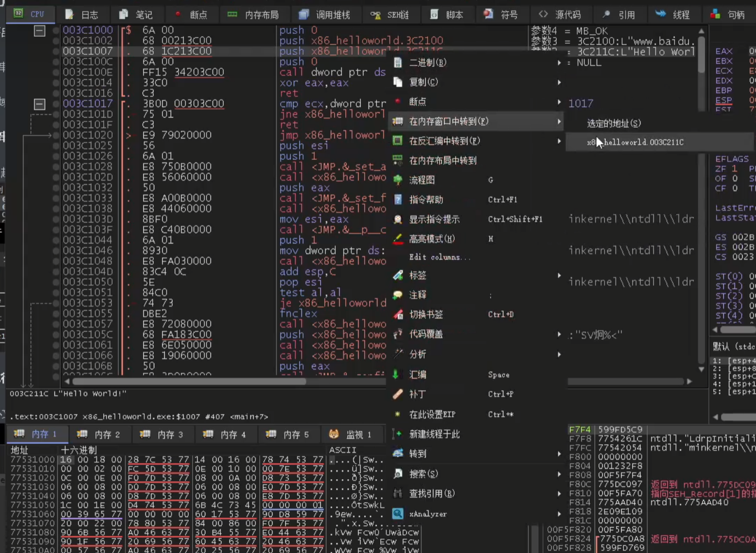Toggle breakpoint bullet at address 003C1046
Screen dimensions: 756x553
point(56,250)
